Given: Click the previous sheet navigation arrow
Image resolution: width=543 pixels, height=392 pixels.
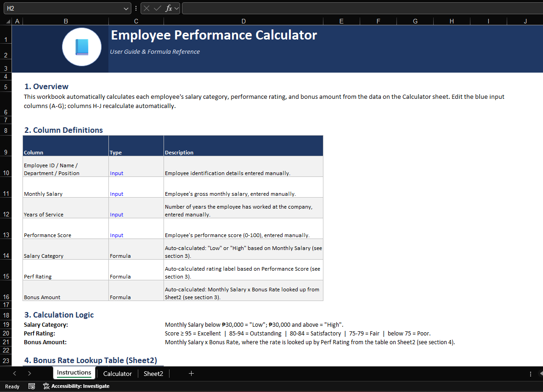Looking at the screenshot, I should pyautogui.click(x=15, y=373).
